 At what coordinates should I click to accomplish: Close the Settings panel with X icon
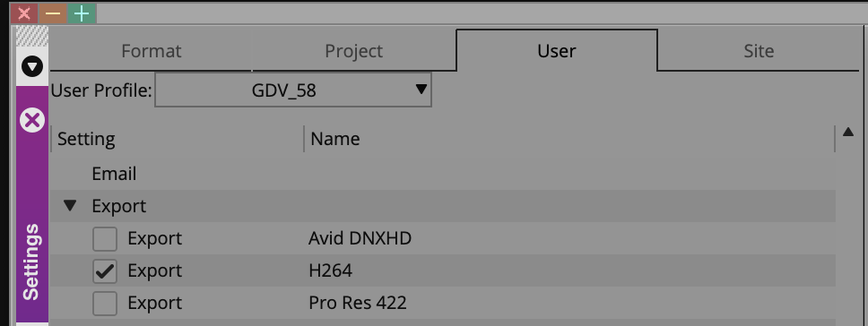point(32,120)
